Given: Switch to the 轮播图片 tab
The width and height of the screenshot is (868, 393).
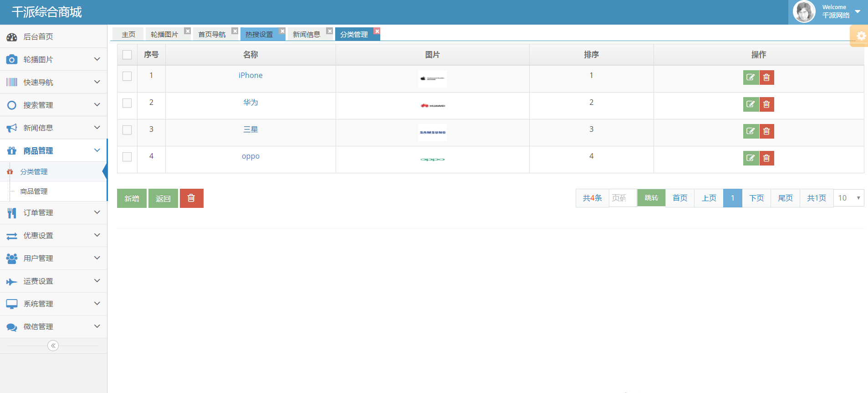Looking at the screenshot, I should [164, 34].
